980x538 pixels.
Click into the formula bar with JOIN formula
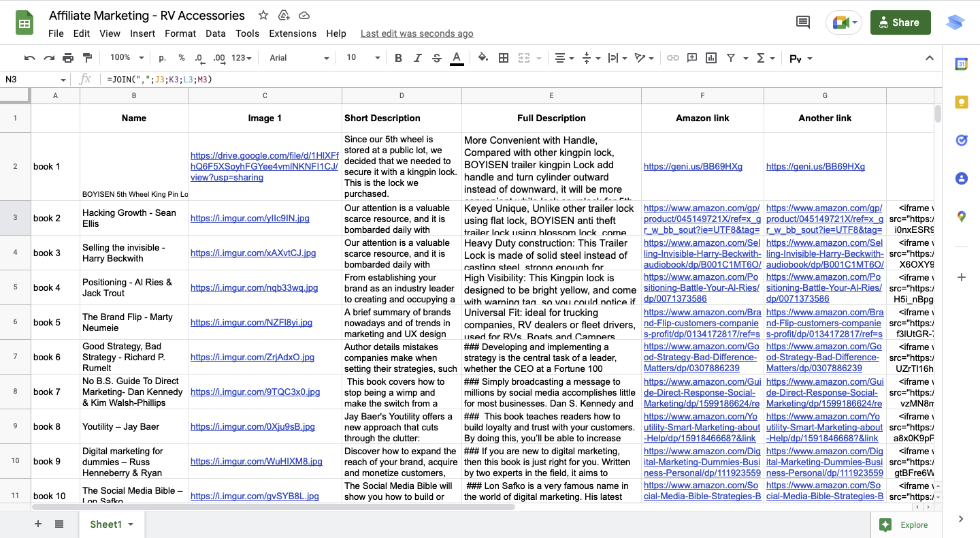point(517,80)
